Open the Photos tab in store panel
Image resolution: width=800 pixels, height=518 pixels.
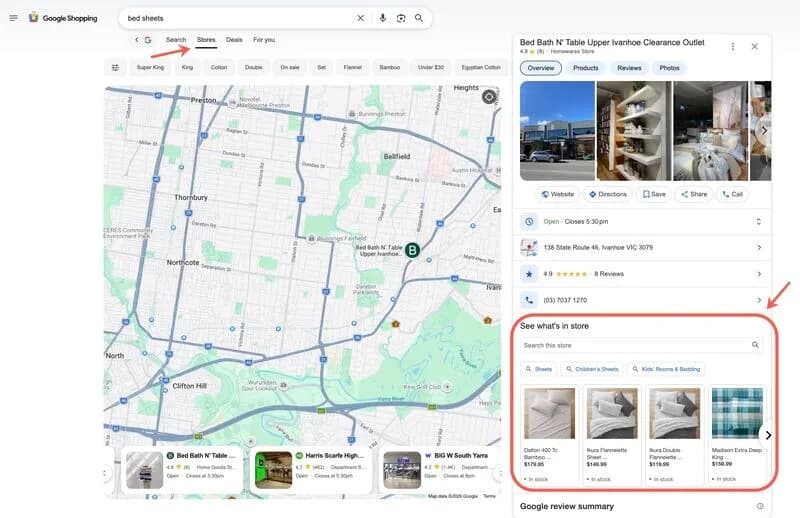[x=669, y=68]
